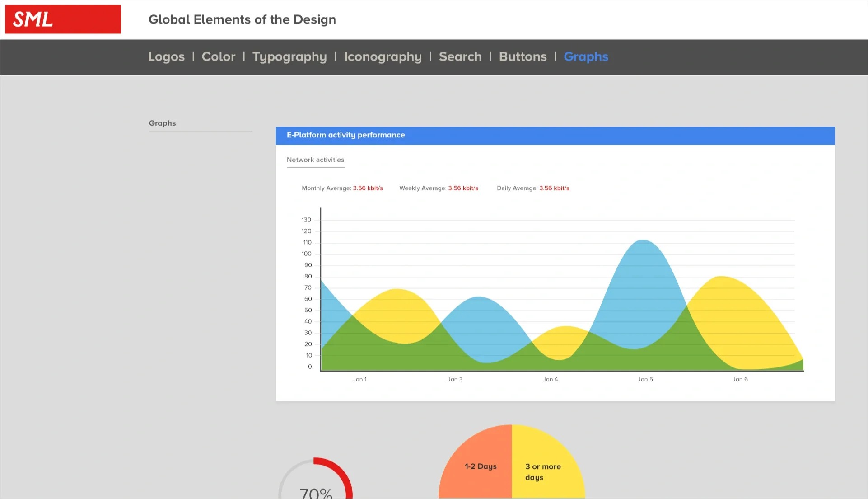The image size is (868, 499).
Task: Open the Buttons section link
Action: (523, 57)
